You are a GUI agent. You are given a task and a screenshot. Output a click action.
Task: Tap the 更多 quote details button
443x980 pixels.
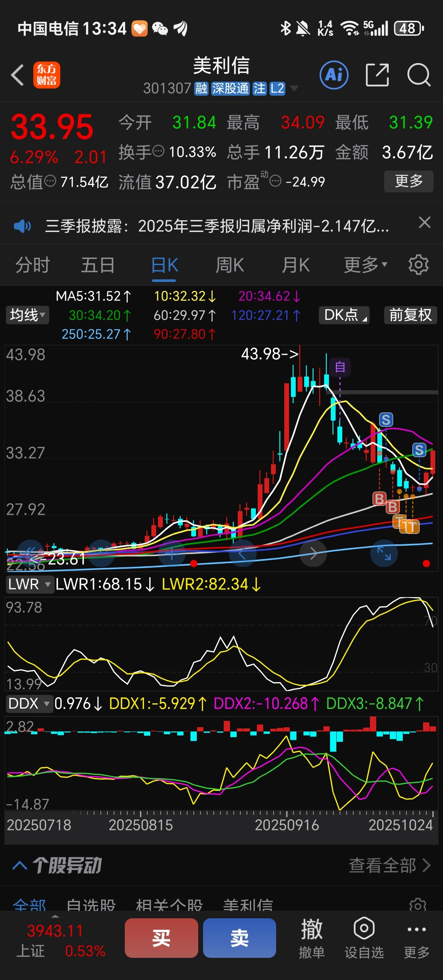click(408, 181)
